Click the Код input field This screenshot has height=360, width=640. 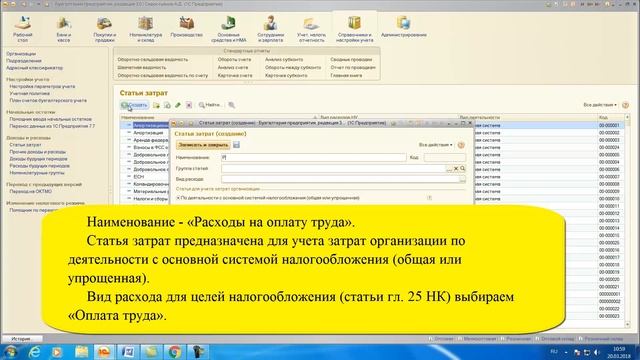(444, 157)
